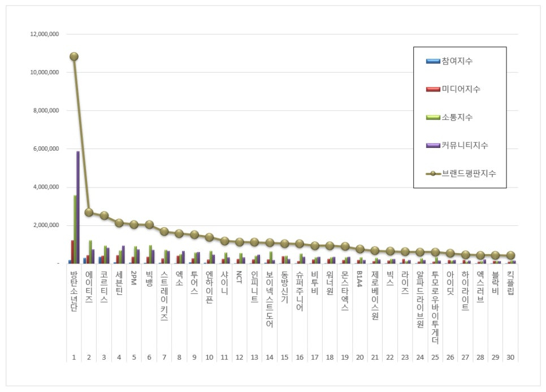Click the 6,000,000 vertical axis label
The width and height of the screenshot is (546, 392).
tap(46, 149)
